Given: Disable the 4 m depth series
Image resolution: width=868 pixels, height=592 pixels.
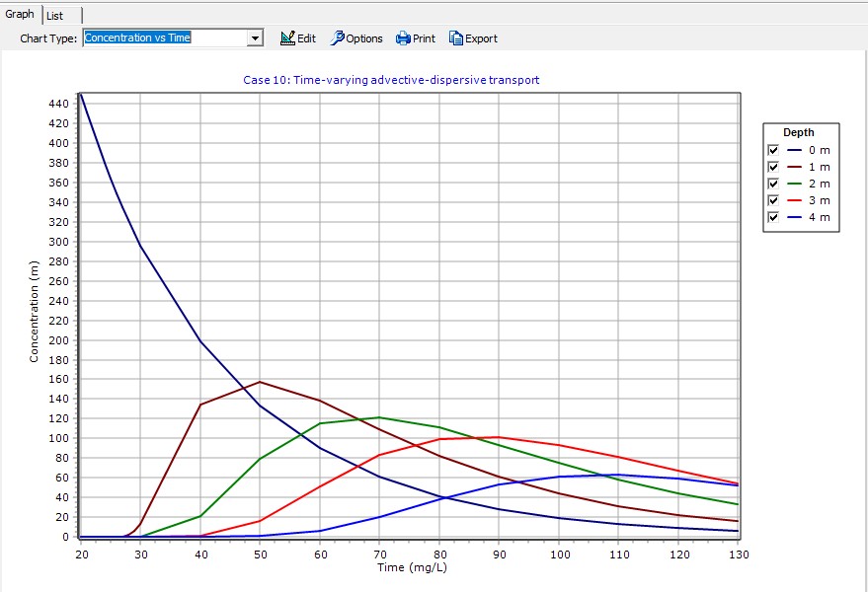Looking at the screenshot, I should pyautogui.click(x=774, y=217).
